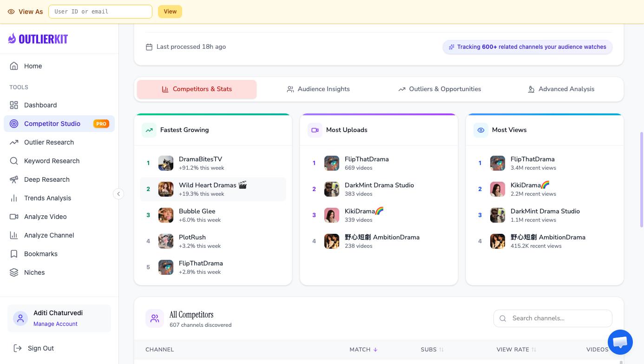Screen dimensions: 644x364
Task: Launch the Trends Analysis tool
Action: point(47,198)
